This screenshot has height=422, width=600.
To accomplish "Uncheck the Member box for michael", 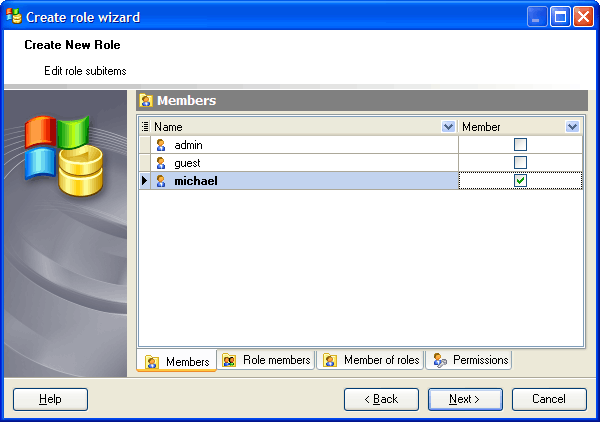I will tap(520, 181).
